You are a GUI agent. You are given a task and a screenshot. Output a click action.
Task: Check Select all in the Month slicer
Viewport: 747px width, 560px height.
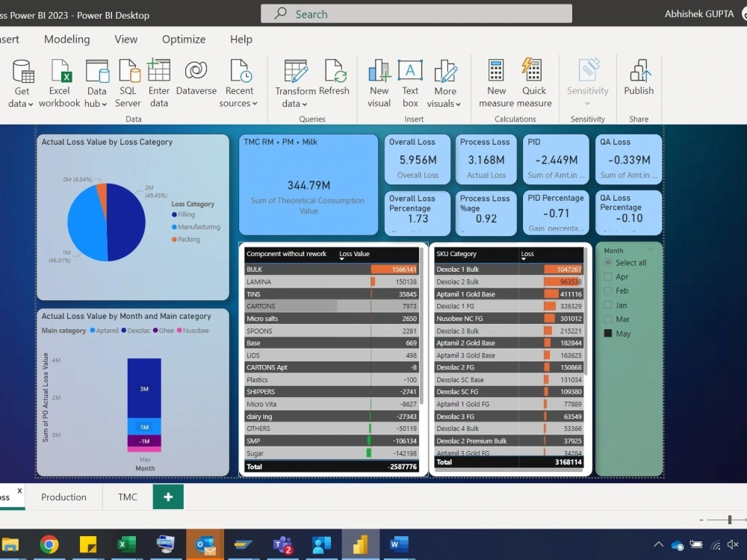point(607,262)
